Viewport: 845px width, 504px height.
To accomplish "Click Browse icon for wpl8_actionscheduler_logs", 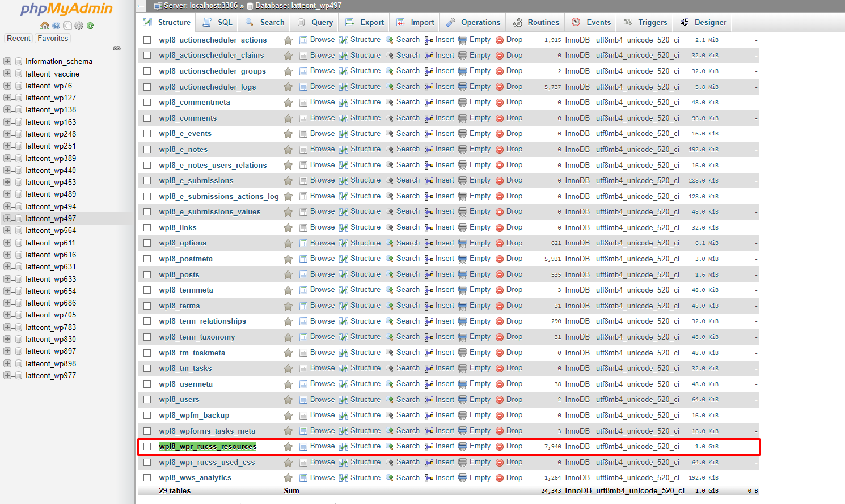I will (303, 87).
